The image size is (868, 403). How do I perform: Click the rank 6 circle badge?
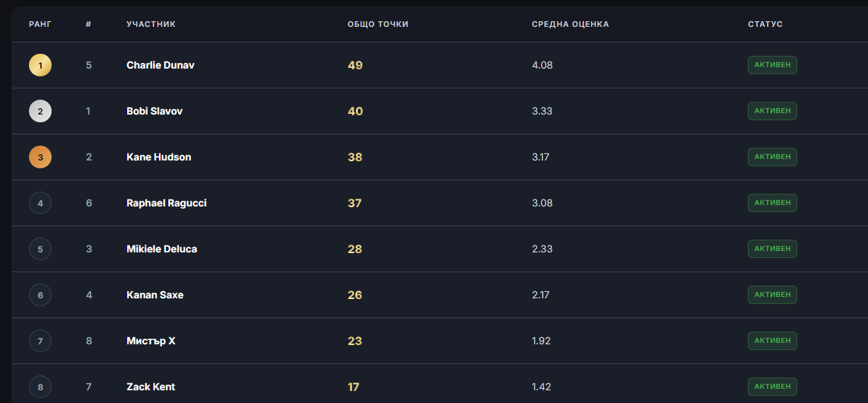coord(40,295)
